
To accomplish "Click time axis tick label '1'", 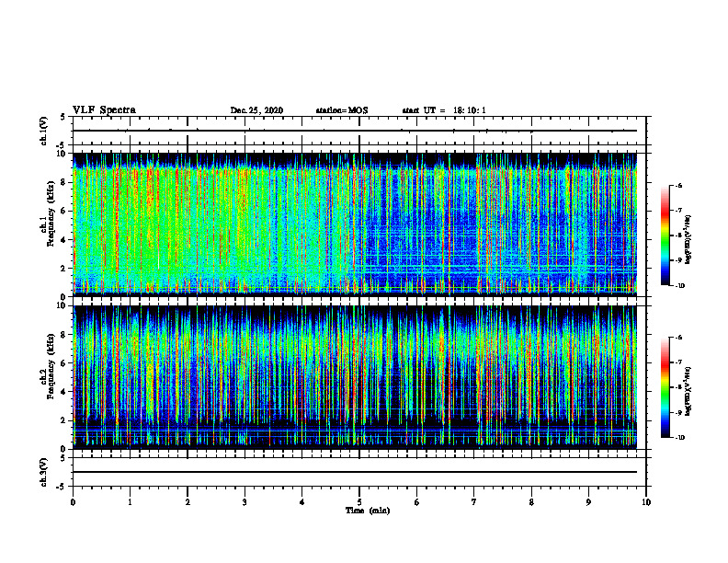I will click(130, 502).
